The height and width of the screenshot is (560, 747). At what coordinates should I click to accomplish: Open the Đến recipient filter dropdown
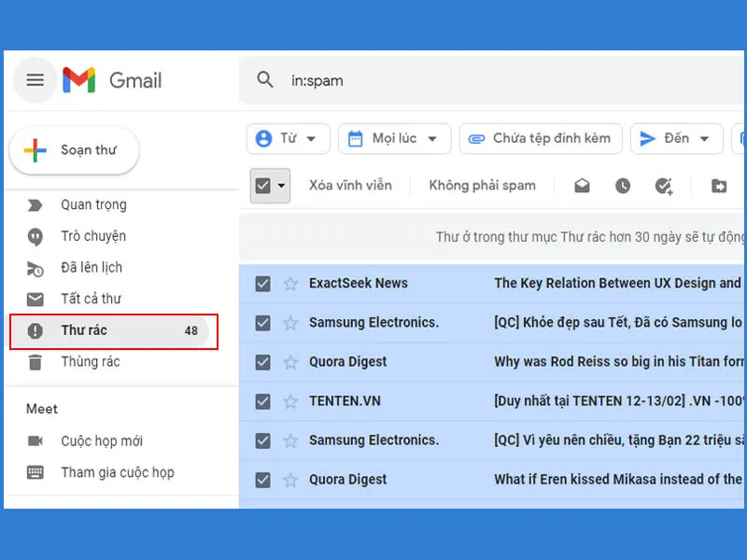tap(677, 138)
